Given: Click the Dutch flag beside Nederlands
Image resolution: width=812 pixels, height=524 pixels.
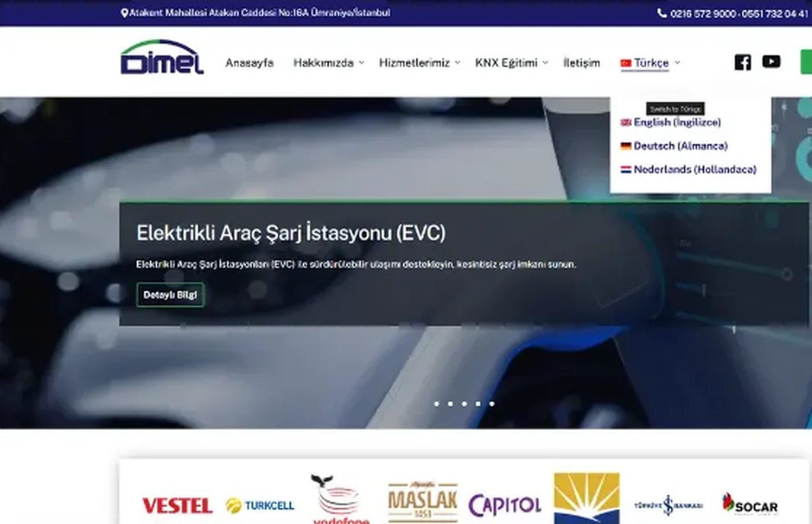Looking at the screenshot, I should [x=626, y=170].
